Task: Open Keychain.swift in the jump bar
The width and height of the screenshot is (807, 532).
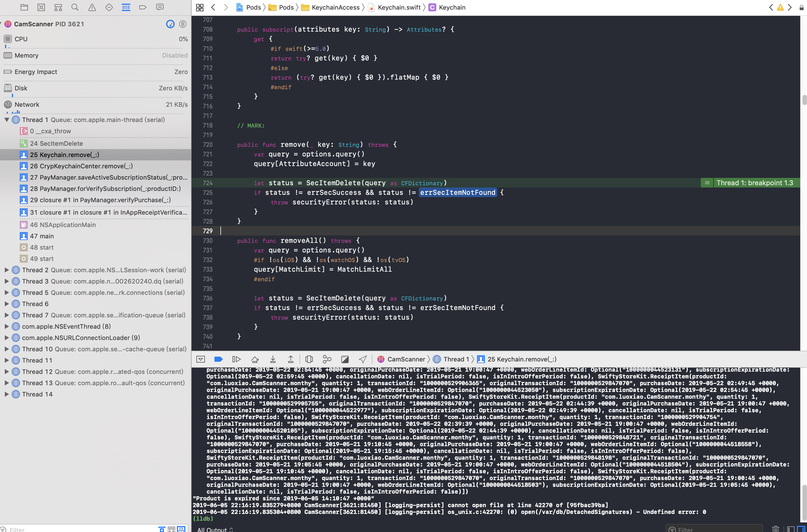Action: pos(399,7)
